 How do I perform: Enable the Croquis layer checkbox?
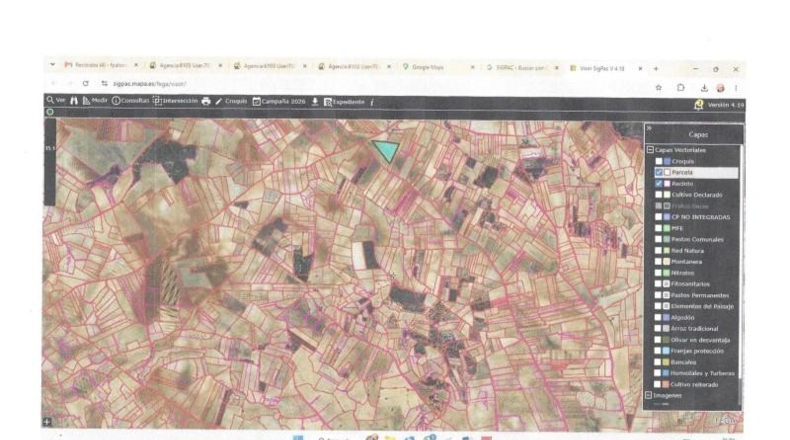coord(659,161)
